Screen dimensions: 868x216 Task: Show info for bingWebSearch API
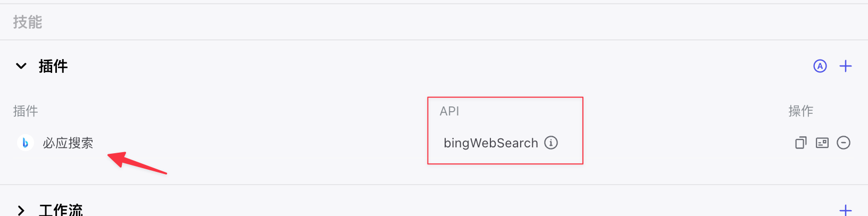[x=551, y=143]
